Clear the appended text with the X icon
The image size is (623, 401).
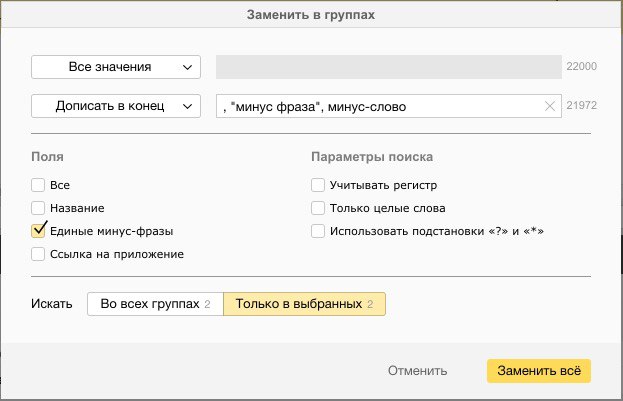tap(550, 106)
